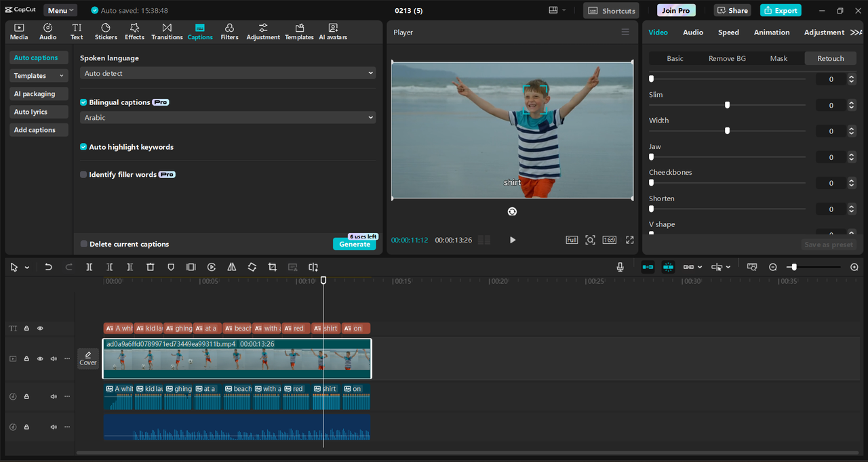Click the rotate handle below preview
Viewport: 868px width, 462px height.
click(x=512, y=211)
